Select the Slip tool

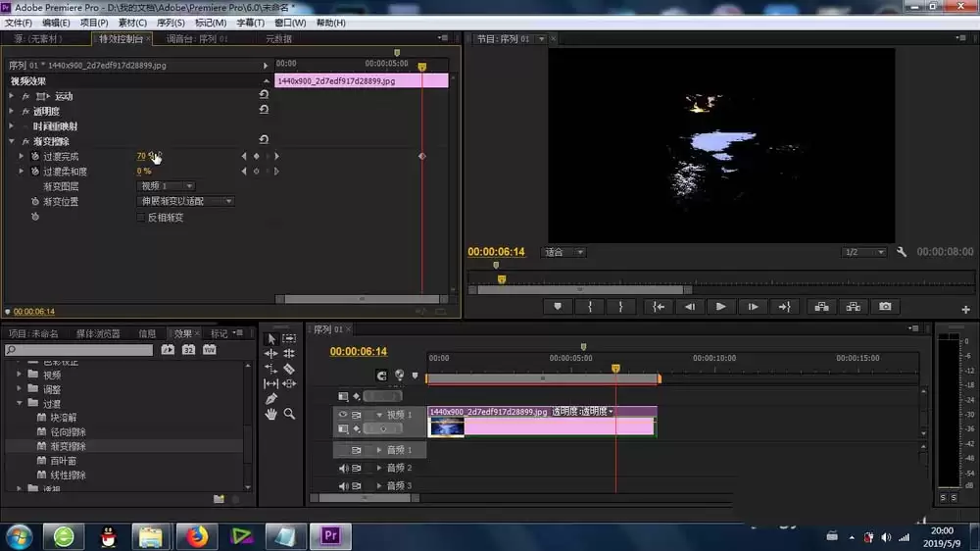270,383
